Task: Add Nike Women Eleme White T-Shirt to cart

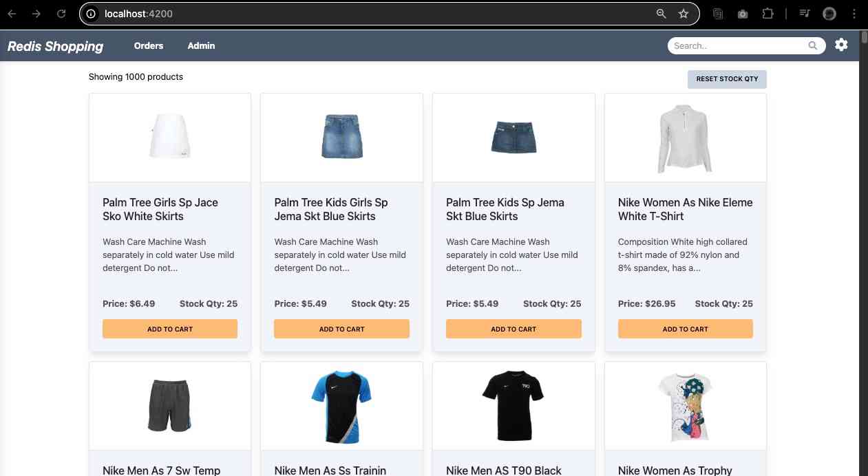Action: point(685,329)
